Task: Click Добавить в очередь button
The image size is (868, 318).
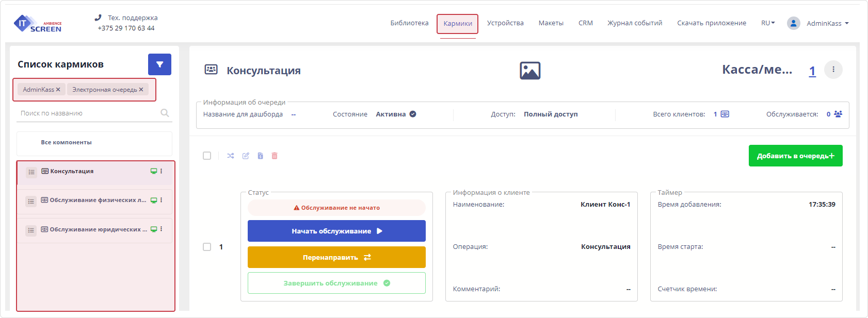Action: (x=796, y=156)
